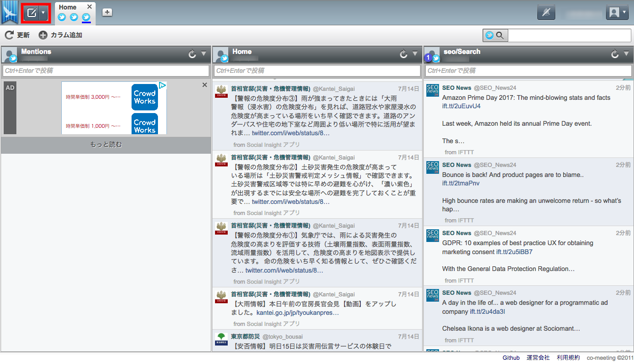Focus the Home column post field
634x364 pixels.
(x=317, y=70)
